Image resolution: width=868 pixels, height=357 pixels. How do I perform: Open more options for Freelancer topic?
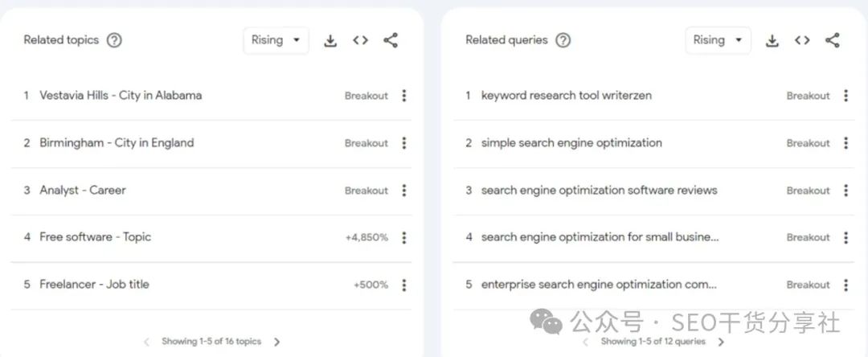pos(404,285)
